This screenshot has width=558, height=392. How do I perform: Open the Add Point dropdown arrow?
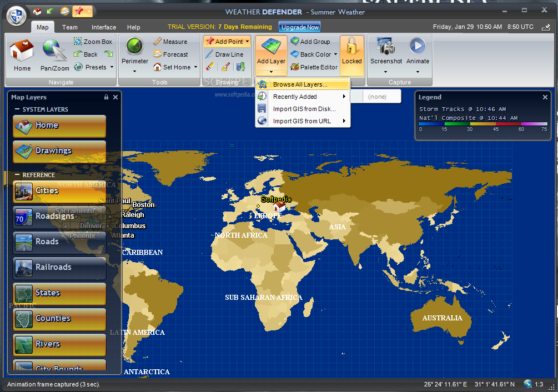[x=247, y=42]
